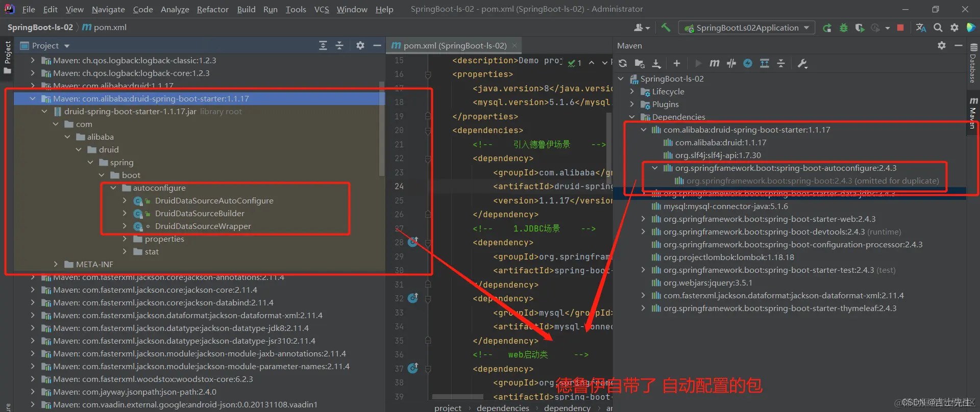980x412 pixels.
Task: Expand all in Project panel toolbar
Action: pyautogui.click(x=323, y=45)
